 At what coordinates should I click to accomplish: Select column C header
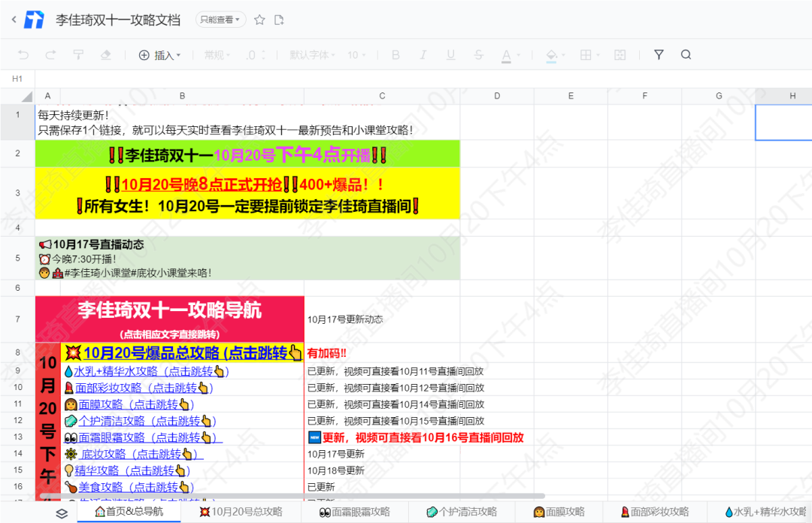[382, 95]
